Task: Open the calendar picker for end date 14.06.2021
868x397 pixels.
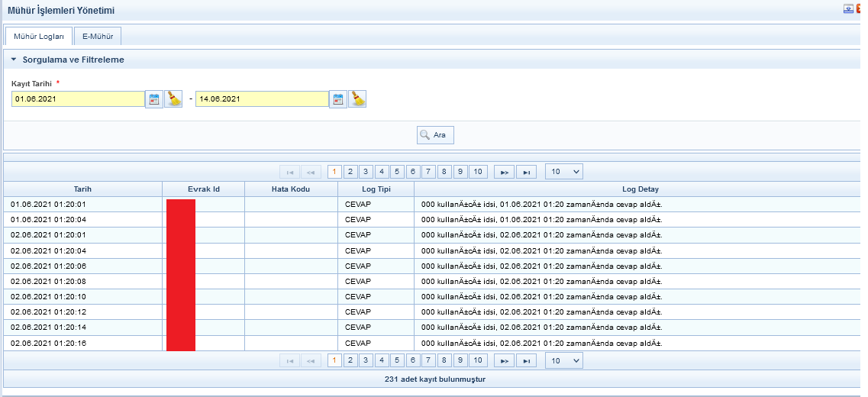Action: pos(338,99)
